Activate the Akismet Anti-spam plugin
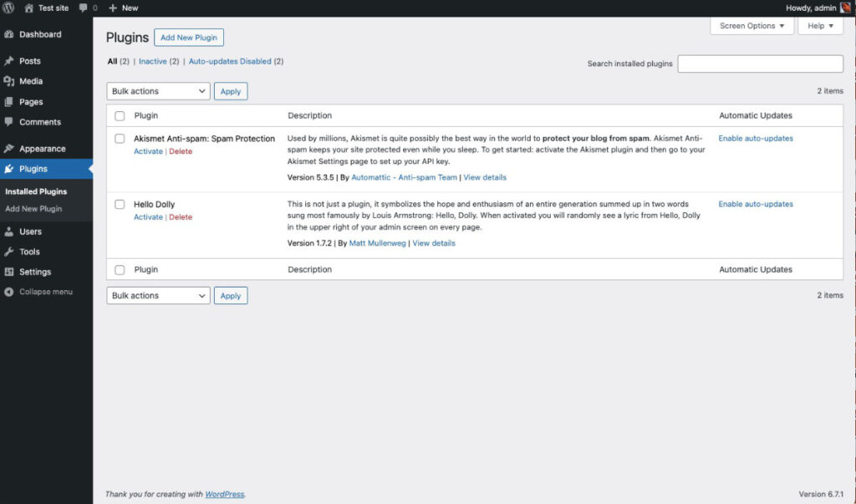Image resolution: width=856 pixels, height=504 pixels. (x=149, y=151)
